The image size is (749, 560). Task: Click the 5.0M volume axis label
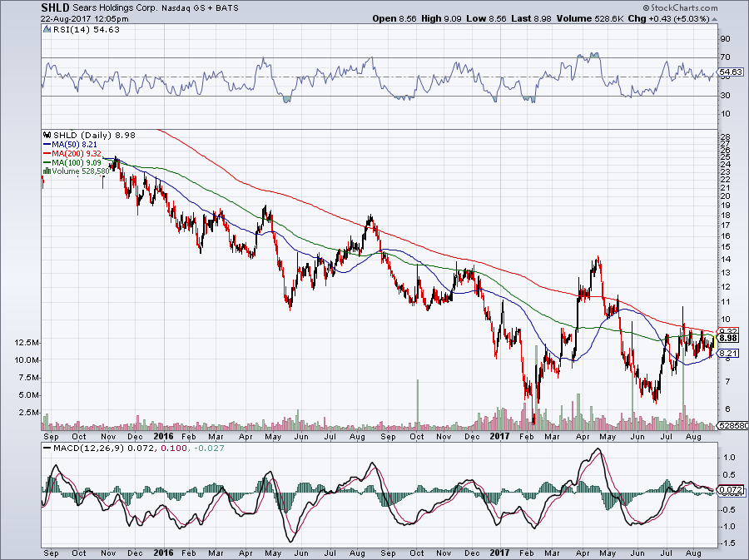point(28,394)
